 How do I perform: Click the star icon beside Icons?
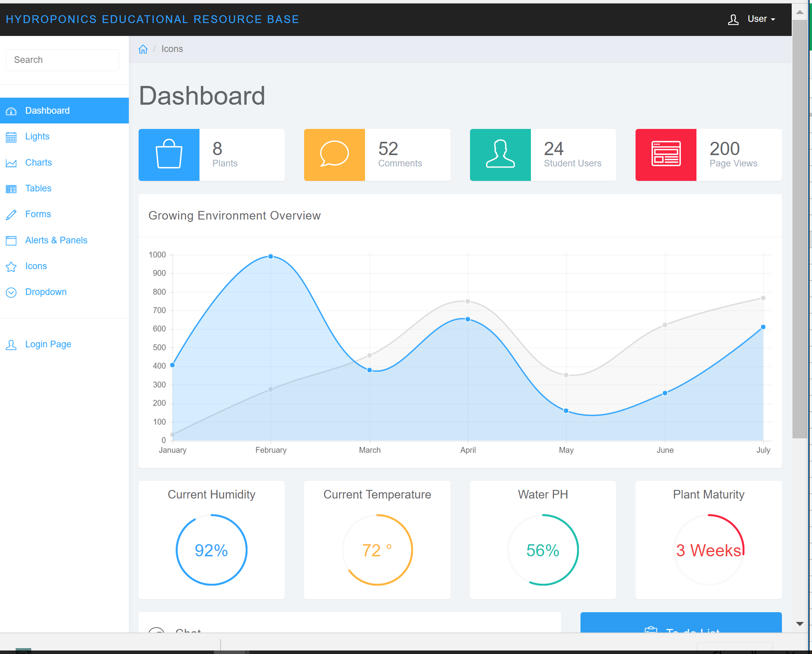11,266
